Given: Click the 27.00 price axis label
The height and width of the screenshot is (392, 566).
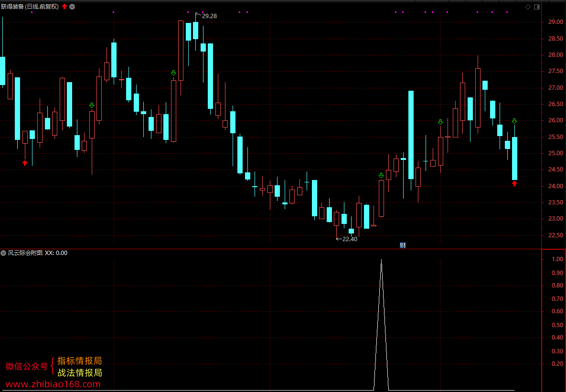Looking at the screenshot, I should pos(555,88).
